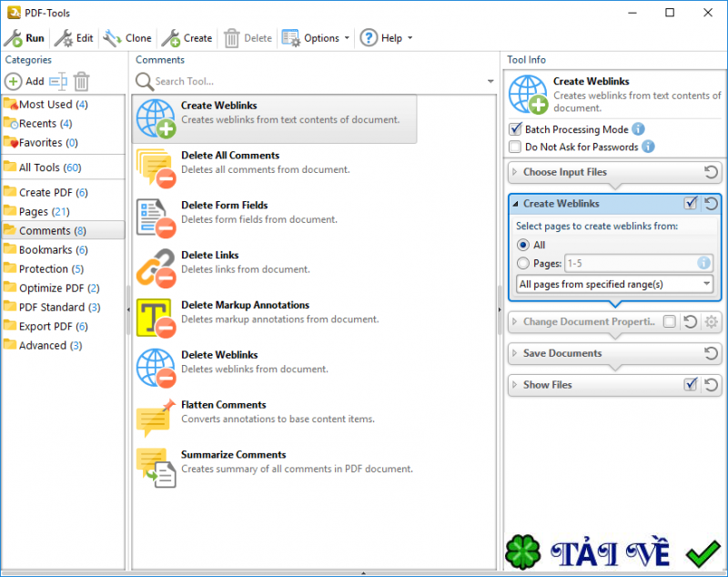Select the Delete Weblinks icon

[x=156, y=368]
